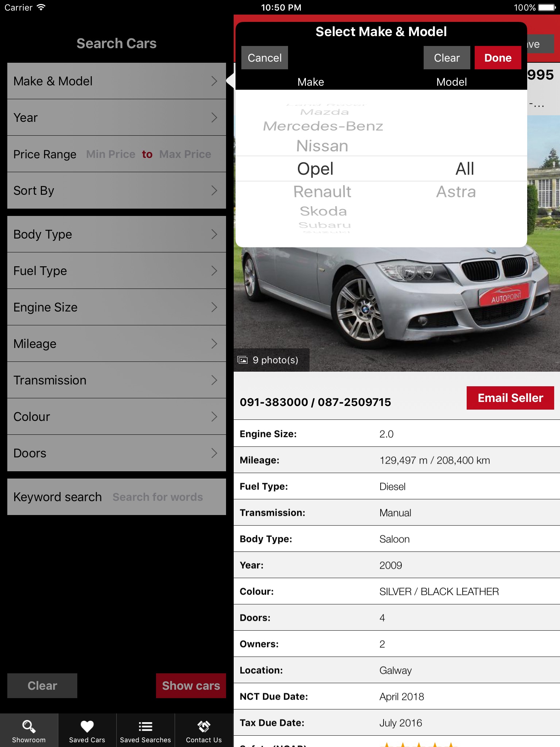Open the Body Type filter

[116, 234]
